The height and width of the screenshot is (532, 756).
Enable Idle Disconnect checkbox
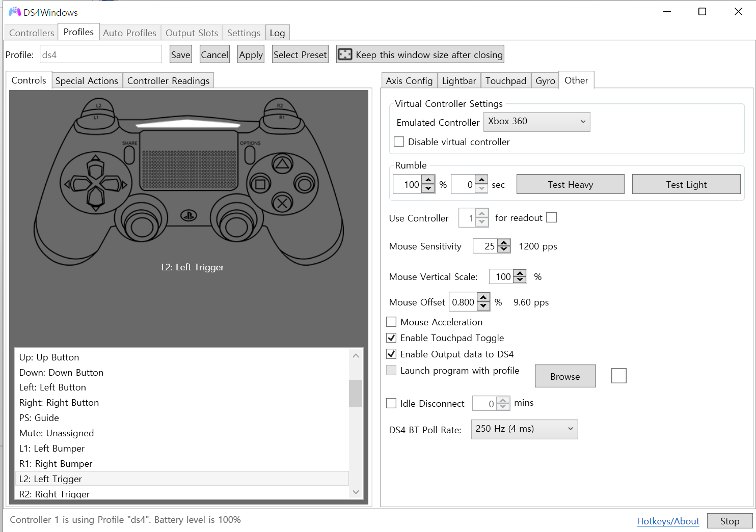tap(391, 403)
